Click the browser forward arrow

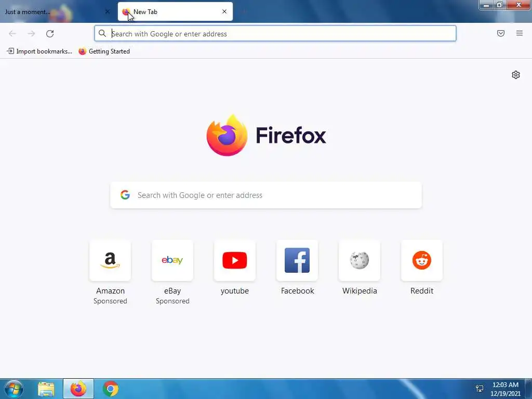coord(31,34)
